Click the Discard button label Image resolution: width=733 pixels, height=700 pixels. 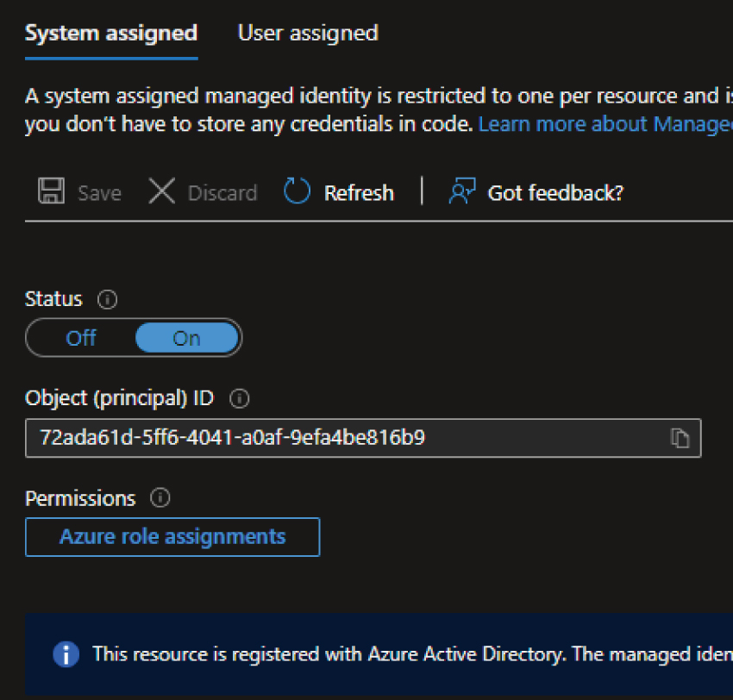pos(222,192)
